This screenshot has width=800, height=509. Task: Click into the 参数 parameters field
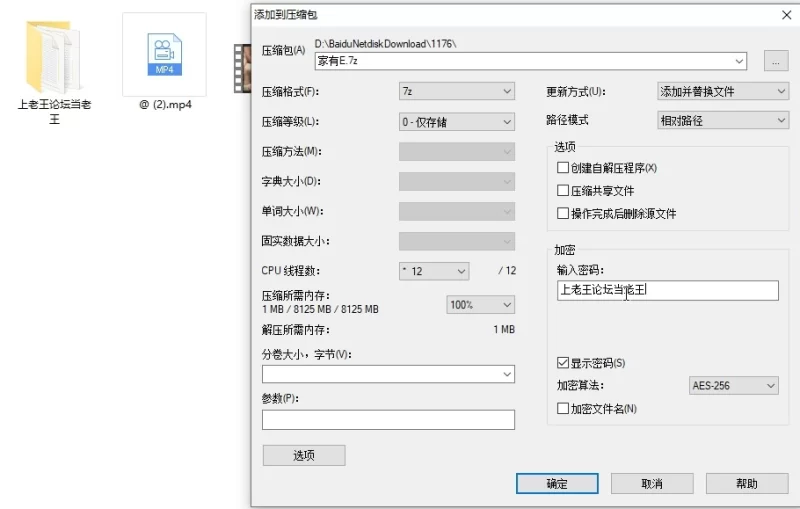(x=388, y=420)
